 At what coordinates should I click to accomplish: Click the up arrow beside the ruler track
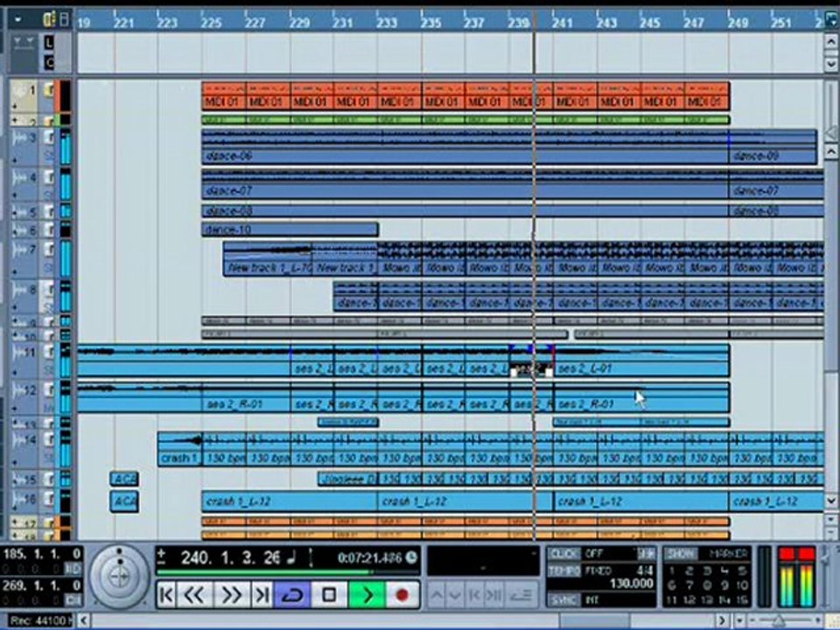point(831,41)
